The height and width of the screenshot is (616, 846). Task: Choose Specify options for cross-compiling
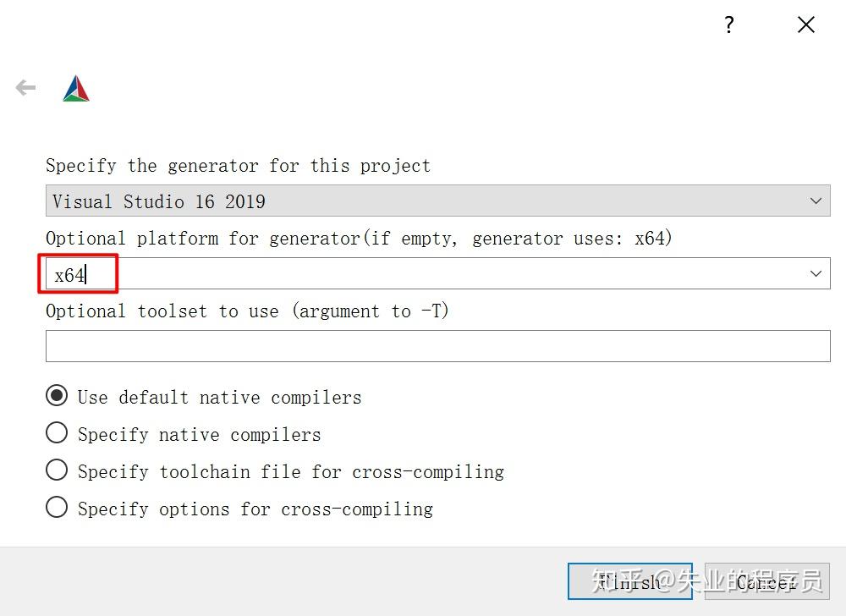point(57,508)
